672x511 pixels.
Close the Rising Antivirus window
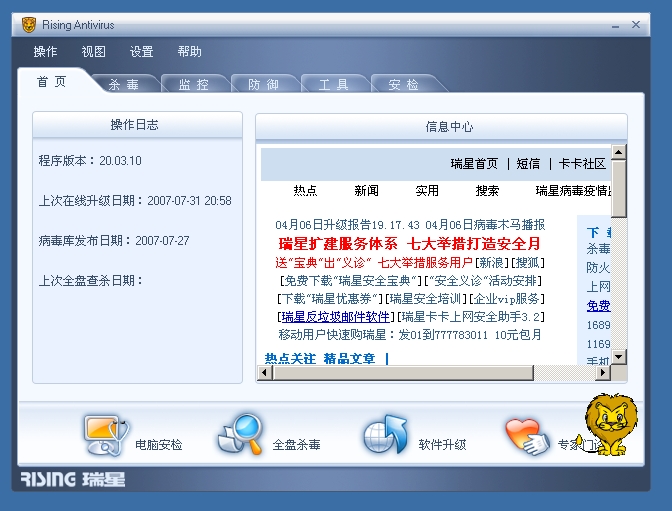click(x=636, y=25)
